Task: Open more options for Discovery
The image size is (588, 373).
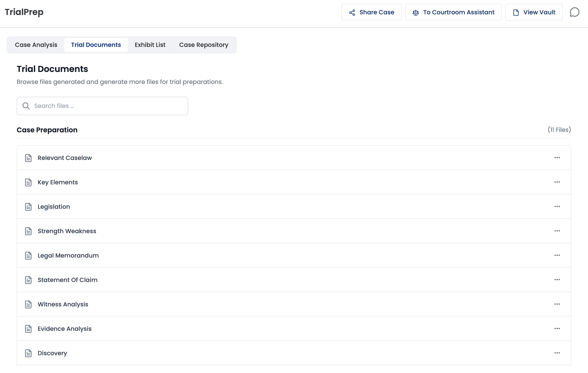Action: [557, 353]
